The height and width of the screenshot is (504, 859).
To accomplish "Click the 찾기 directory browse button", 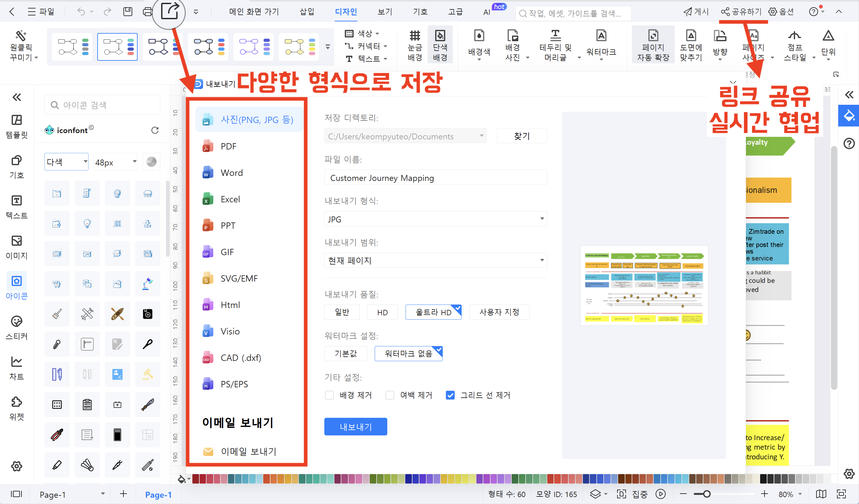I will (x=522, y=136).
